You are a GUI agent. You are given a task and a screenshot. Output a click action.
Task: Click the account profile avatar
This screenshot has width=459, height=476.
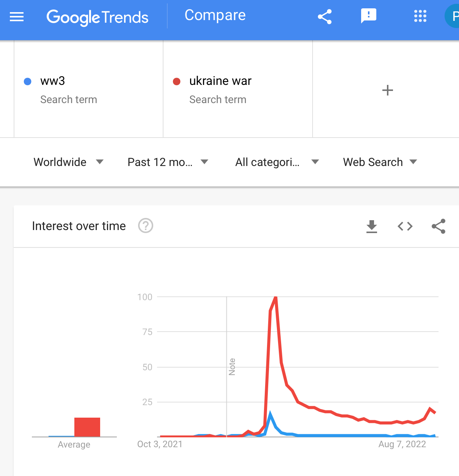point(452,16)
